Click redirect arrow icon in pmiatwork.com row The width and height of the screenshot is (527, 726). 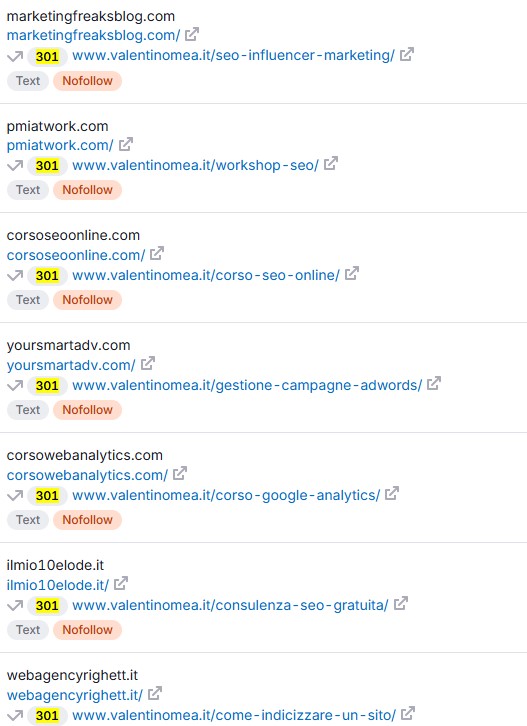pos(15,166)
